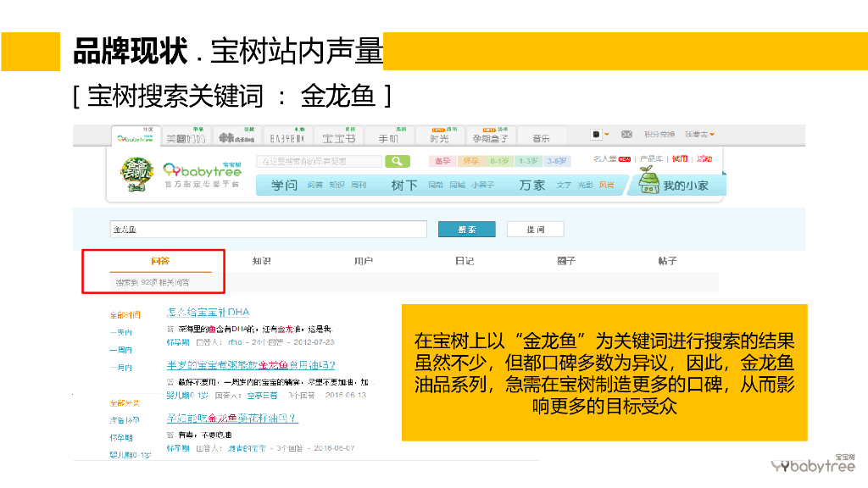Select the 全部分类 category filter
Screen dimensions: 868x488
coord(125,402)
